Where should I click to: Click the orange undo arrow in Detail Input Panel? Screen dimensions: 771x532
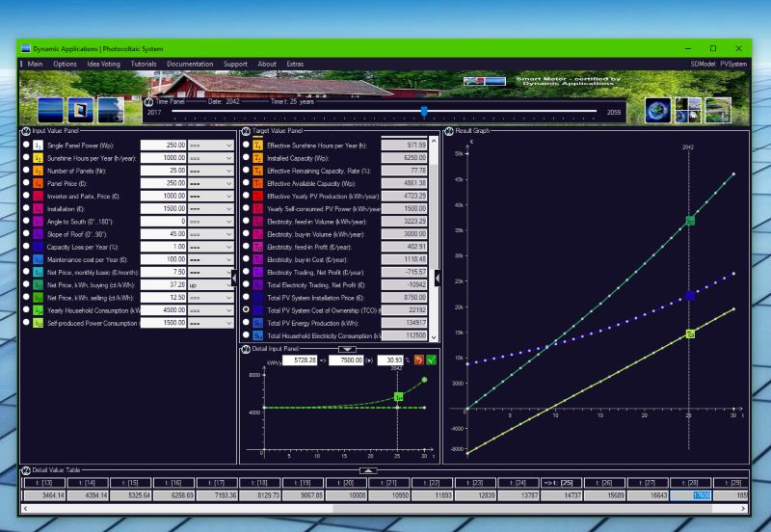tap(418, 359)
